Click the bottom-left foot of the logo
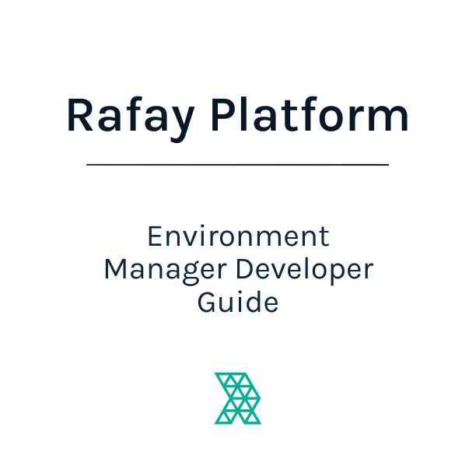 pos(221,420)
